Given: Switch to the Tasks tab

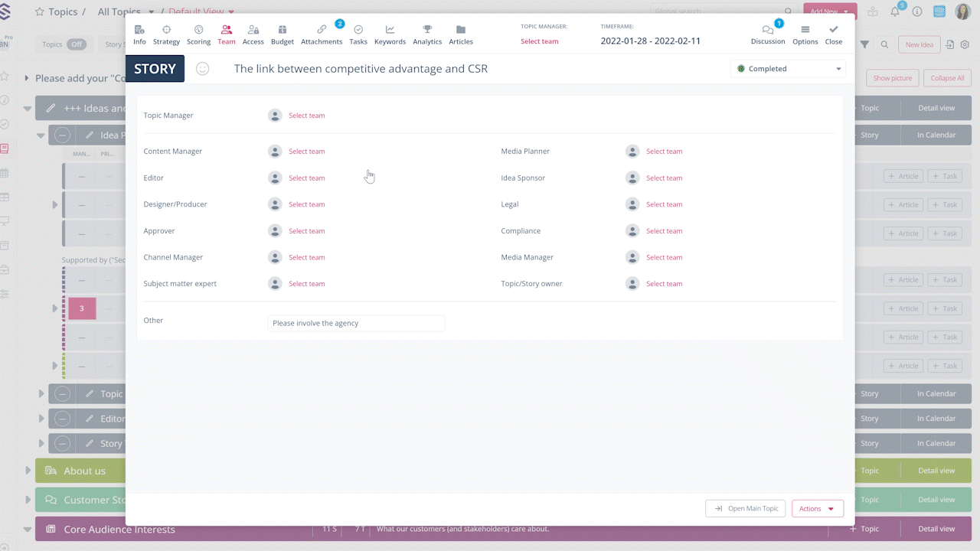Looking at the screenshot, I should pos(358,30).
